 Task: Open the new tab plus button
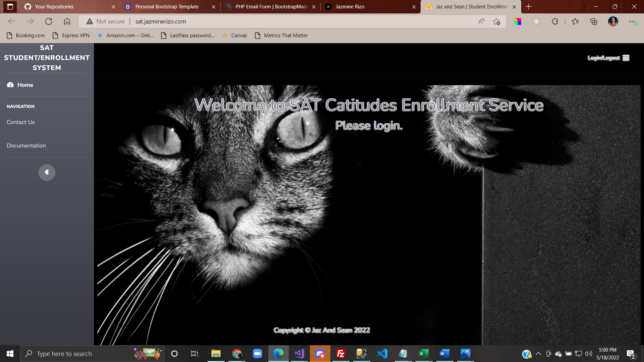pyautogui.click(x=529, y=7)
